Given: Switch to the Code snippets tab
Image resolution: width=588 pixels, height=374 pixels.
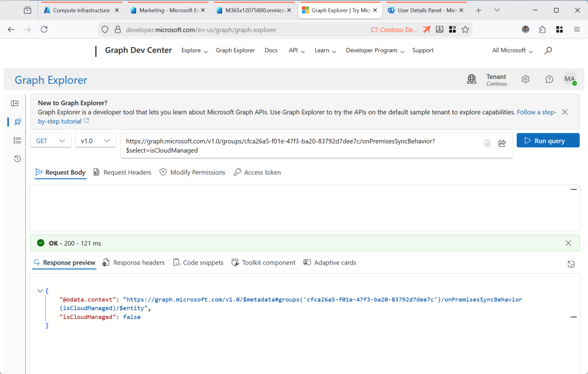Looking at the screenshot, I should pos(198,263).
